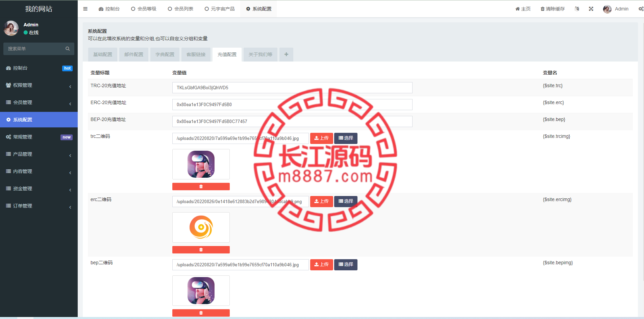644x319 pixels.
Task: Upload a file for bep二维码
Action: (322, 265)
